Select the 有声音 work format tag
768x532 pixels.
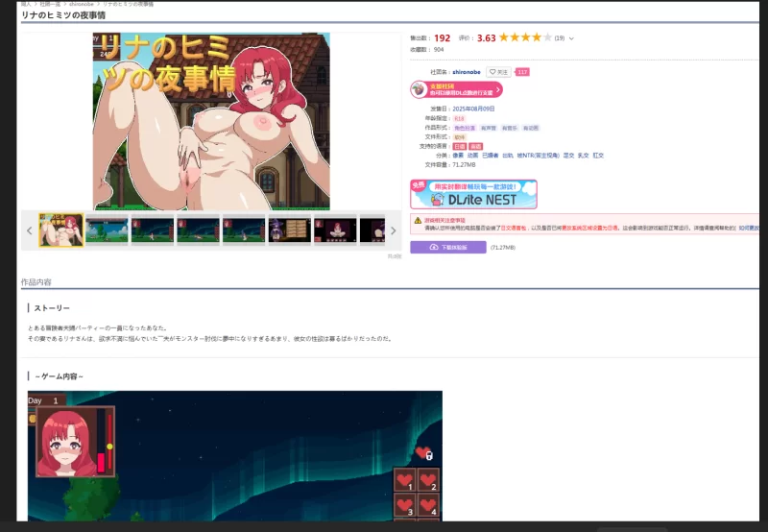pos(489,128)
